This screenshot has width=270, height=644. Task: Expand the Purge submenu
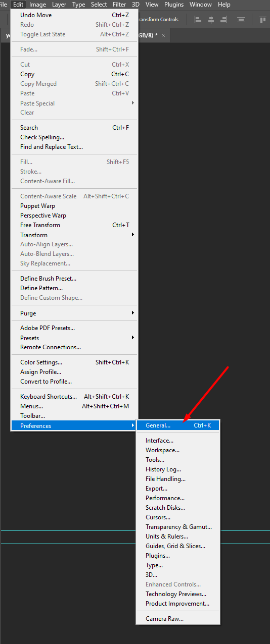[74, 313]
